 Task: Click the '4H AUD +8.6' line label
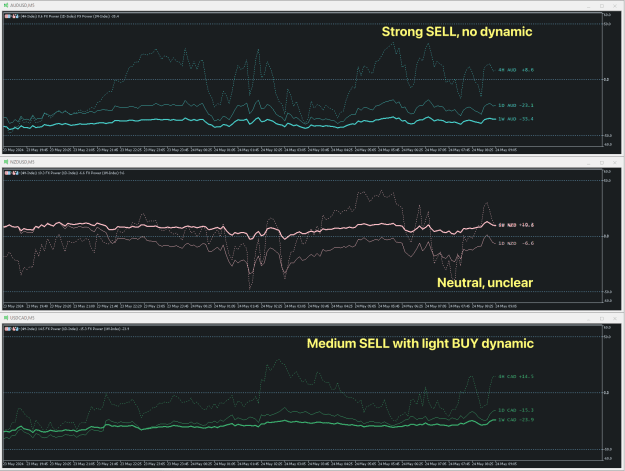point(516,70)
